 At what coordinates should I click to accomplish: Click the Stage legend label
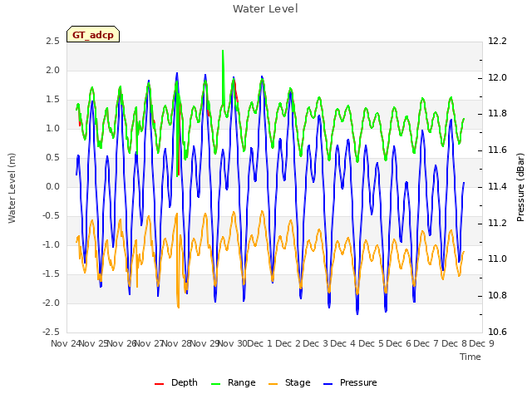298,382
